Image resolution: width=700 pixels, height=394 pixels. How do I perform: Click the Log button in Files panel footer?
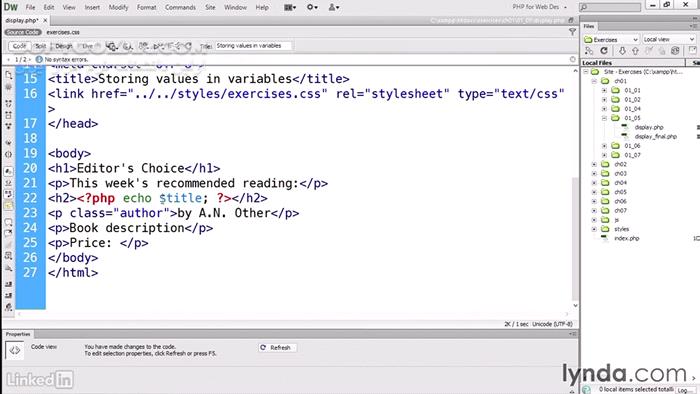point(683,390)
